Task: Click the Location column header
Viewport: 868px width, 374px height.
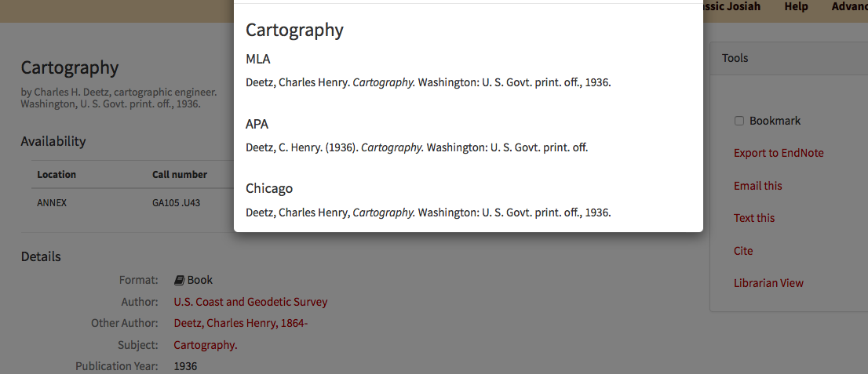Action: (x=57, y=174)
